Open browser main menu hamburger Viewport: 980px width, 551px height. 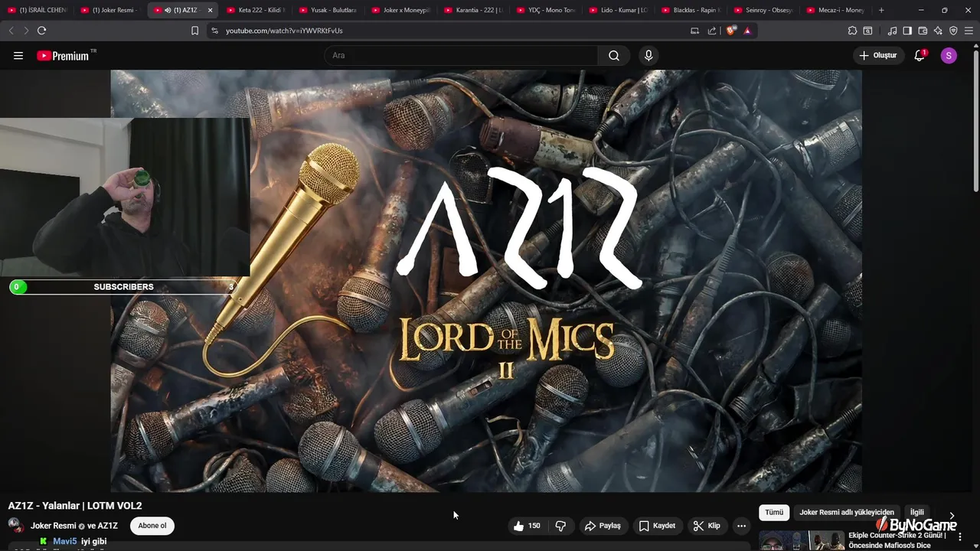click(x=969, y=31)
